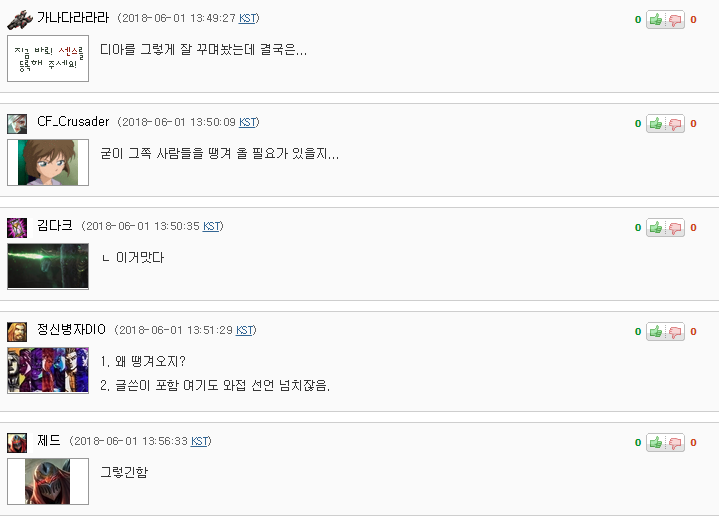The height and width of the screenshot is (518, 719).
Task: Click CF_Crusader's anime girl signature image
Action: tap(48, 162)
